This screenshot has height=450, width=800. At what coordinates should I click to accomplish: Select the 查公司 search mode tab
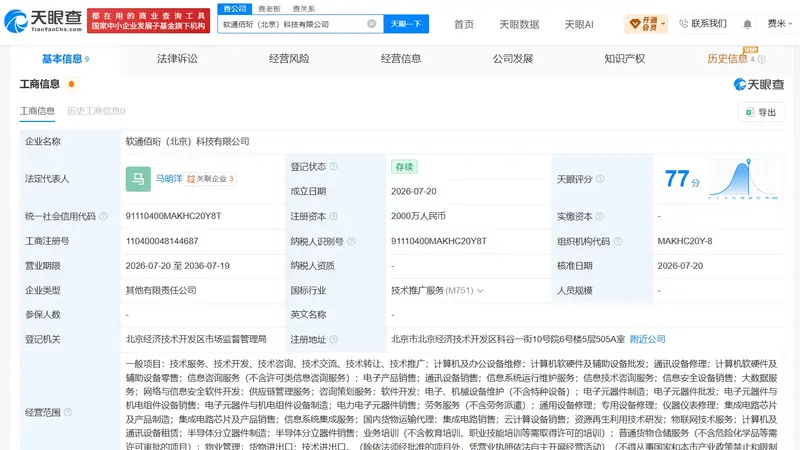pos(235,8)
